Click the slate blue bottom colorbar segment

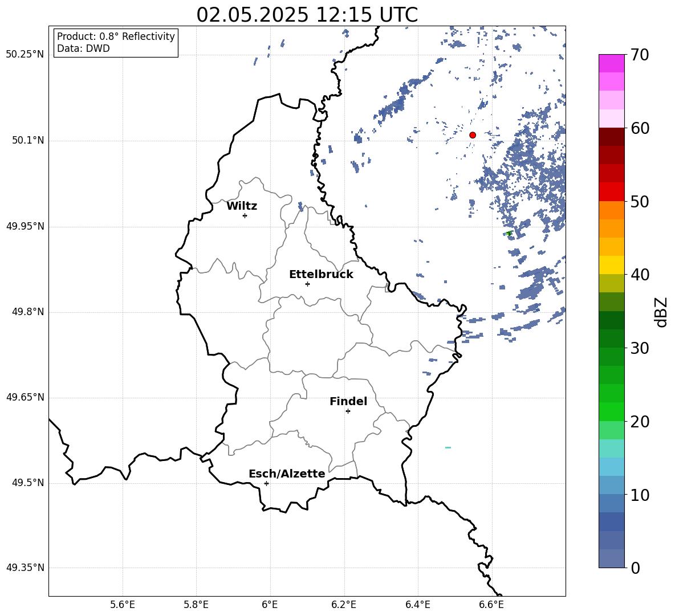pyautogui.click(x=611, y=558)
